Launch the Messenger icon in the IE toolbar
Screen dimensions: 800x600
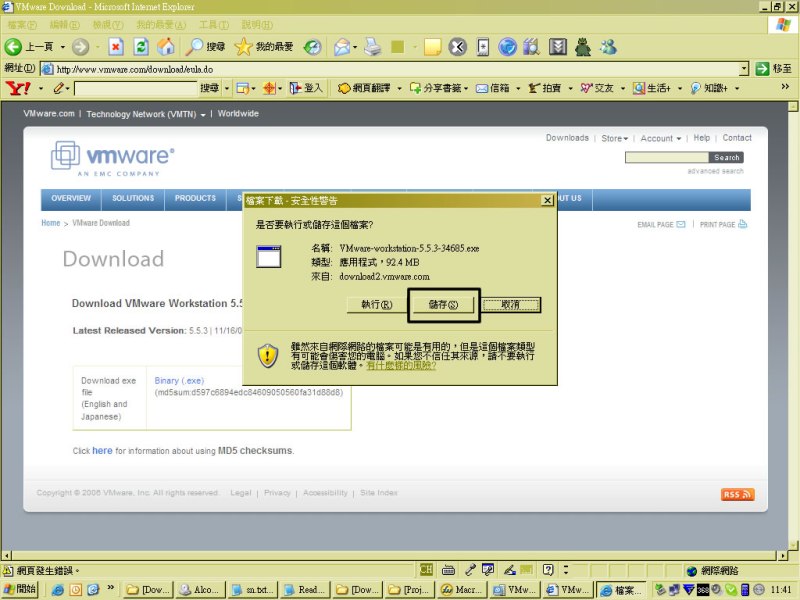click(608, 47)
